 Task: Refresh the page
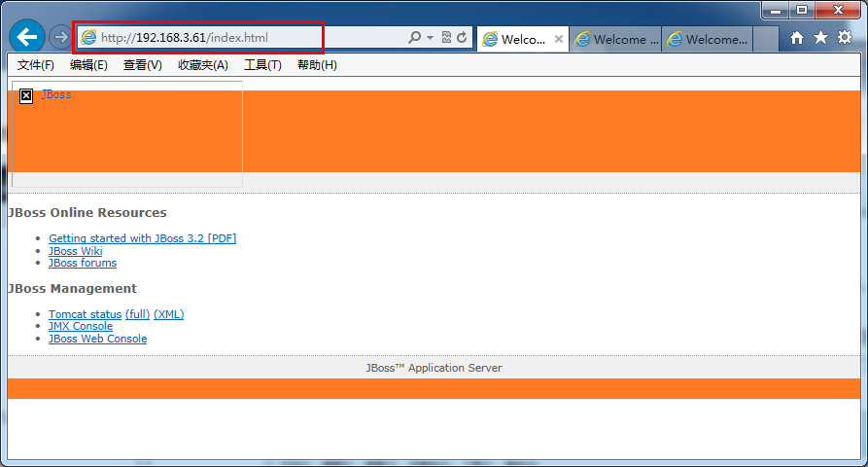pos(462,37)
